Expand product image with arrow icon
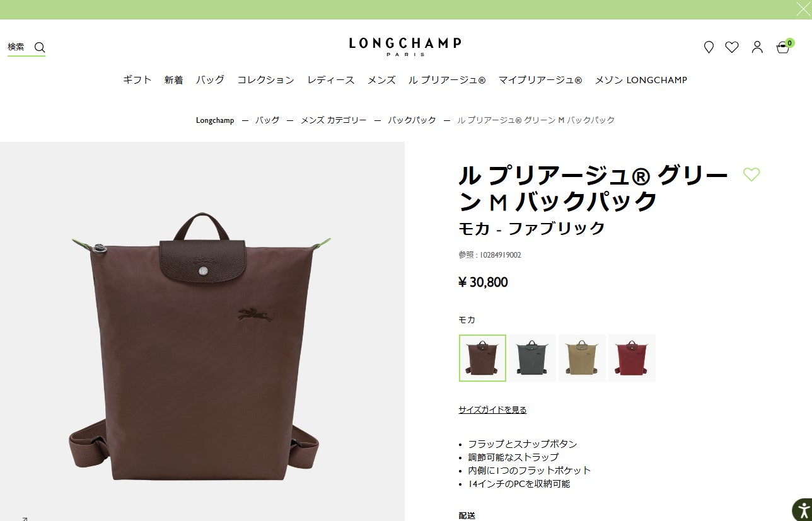Viewport: 812px width, 521px height. (25, 518)
